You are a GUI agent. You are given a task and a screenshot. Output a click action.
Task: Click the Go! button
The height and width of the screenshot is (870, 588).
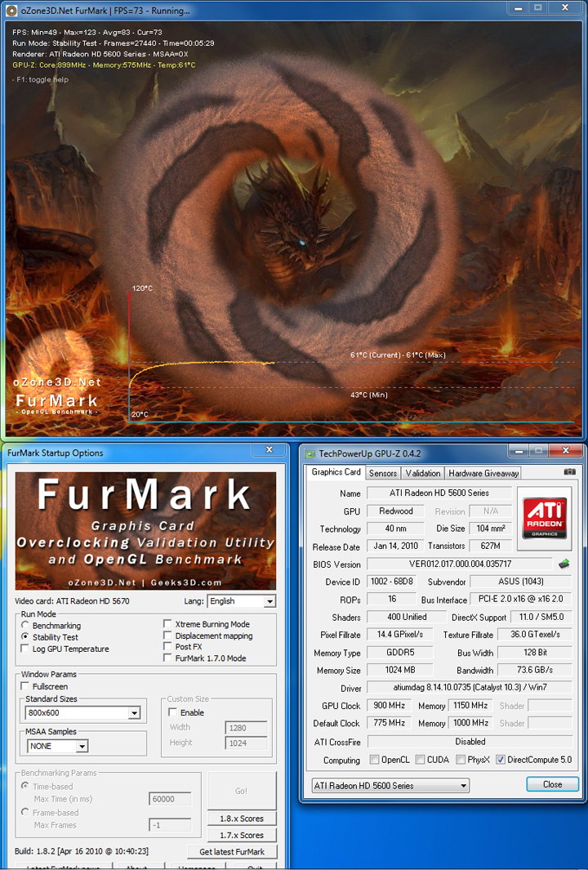241,792
